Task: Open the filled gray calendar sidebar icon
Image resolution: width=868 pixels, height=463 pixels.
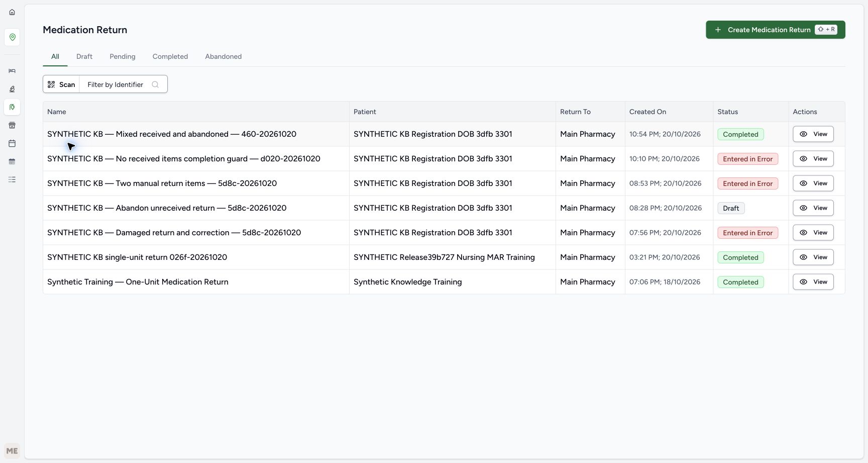Action: click(12, 161)
